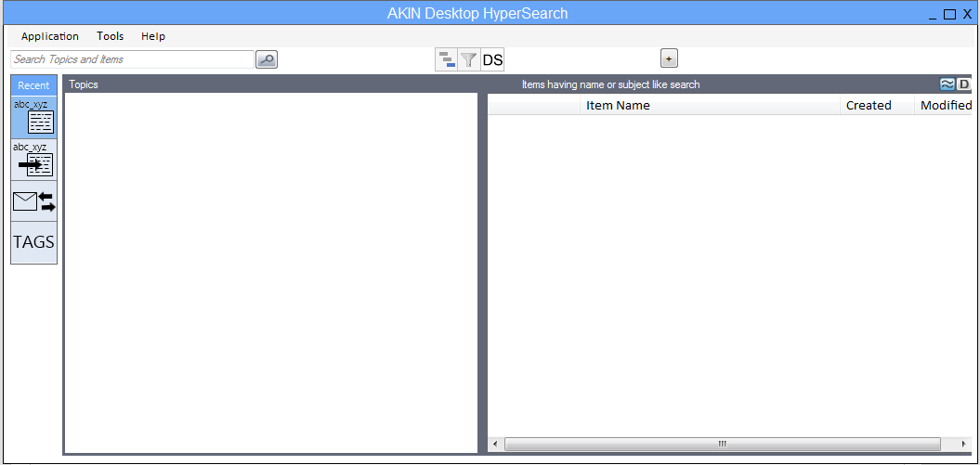Click the Topics panel header label

[x=83, y=84]
